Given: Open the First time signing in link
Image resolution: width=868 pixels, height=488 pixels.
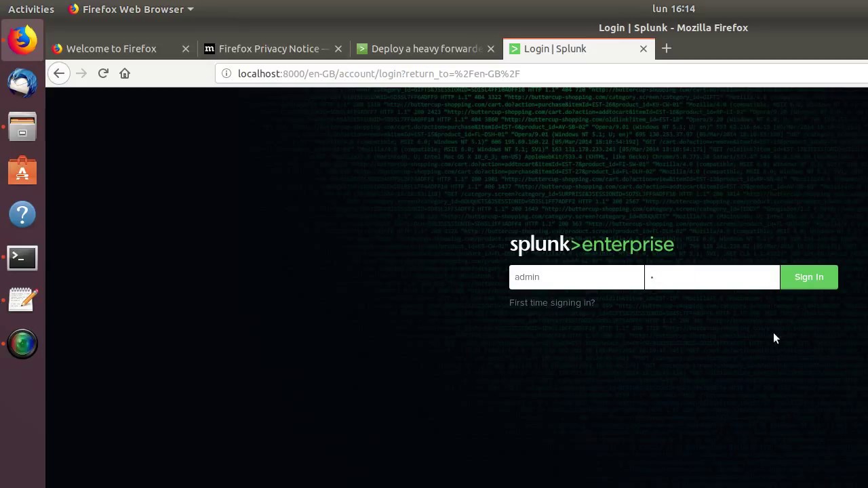Looking at the screenshot, I should click(x=552, y=303).
